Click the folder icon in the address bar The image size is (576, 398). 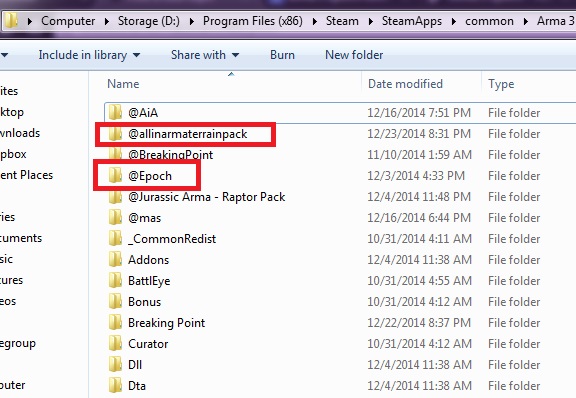click(x=11, y=21)
